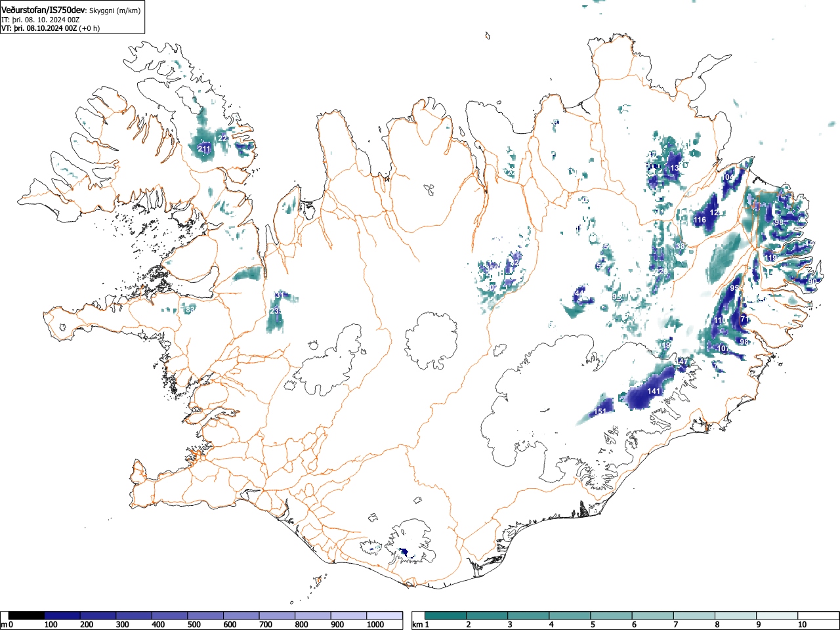Click the black 0–100 m legend swatch
The width and height of the screenshot is (840, 630).
click(27, 616)
